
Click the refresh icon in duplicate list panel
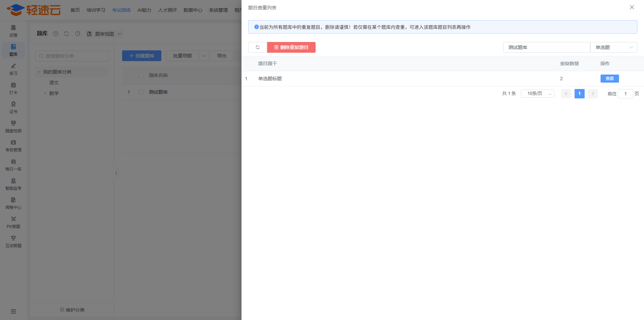pyautogui.click(x=257, y=47)
